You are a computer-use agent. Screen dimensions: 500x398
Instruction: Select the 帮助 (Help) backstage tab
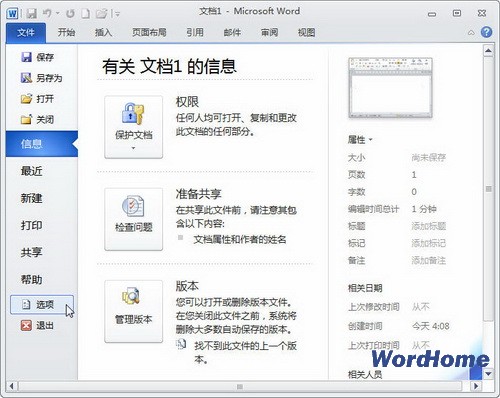point(31,279)
